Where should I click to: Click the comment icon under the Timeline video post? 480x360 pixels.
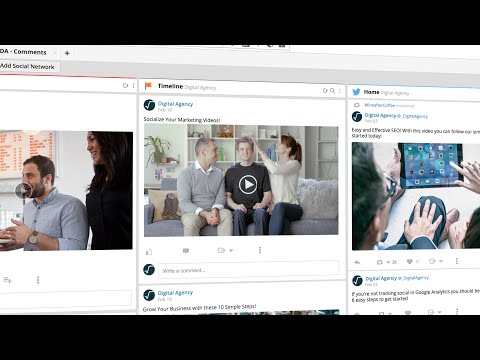[x=186, y=251]
